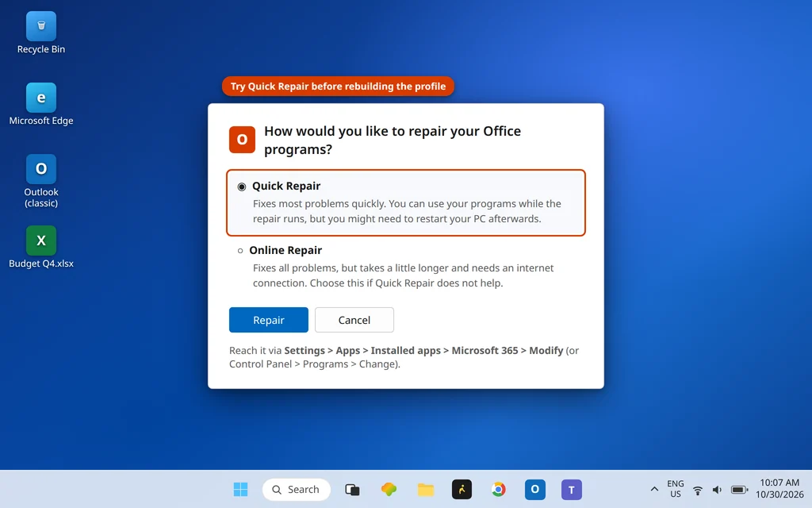Open Microsoft Teams from the taskbar
The image size is (812, 508).
pyautogui.click(x=572, y=489)
